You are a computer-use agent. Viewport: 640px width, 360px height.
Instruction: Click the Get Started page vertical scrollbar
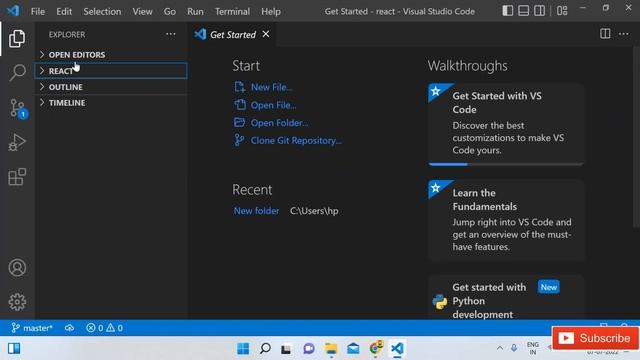(x=636, y=137)
